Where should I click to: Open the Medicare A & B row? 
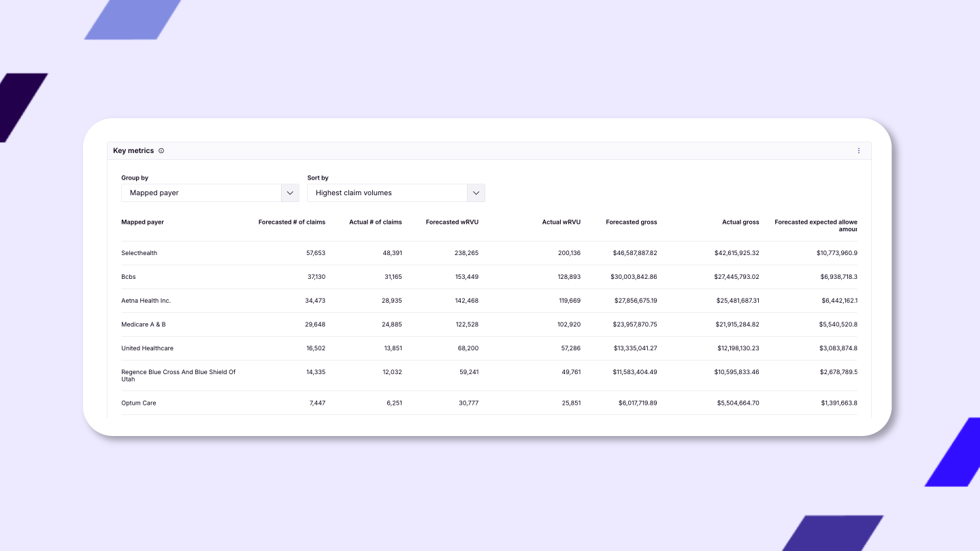(x=143, y=324)
